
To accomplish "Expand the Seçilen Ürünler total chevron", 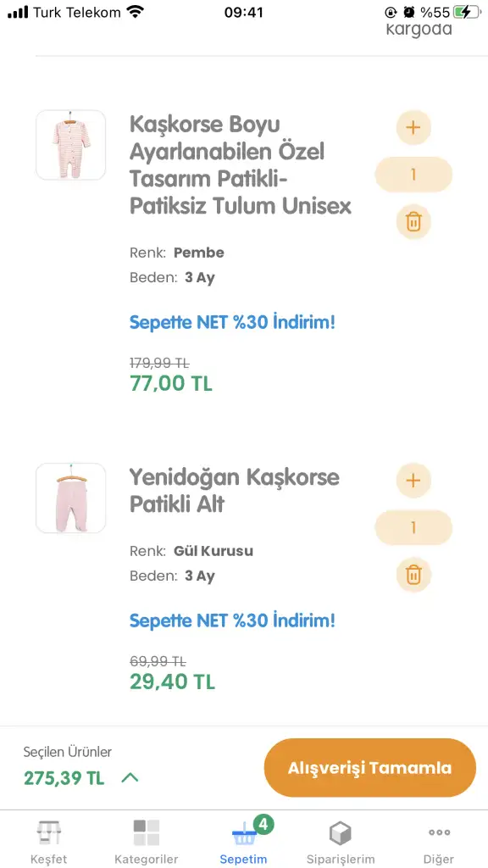I will (130, 778).
